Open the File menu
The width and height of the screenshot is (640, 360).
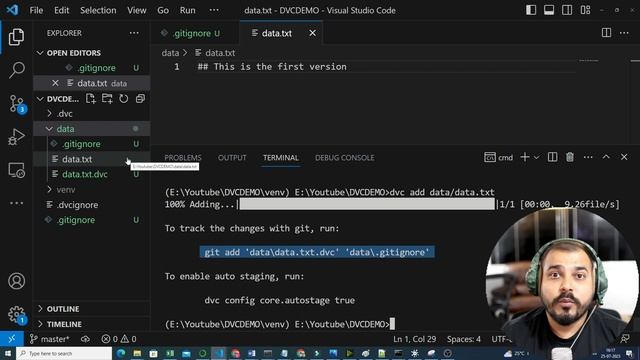(x=36, y=10)
